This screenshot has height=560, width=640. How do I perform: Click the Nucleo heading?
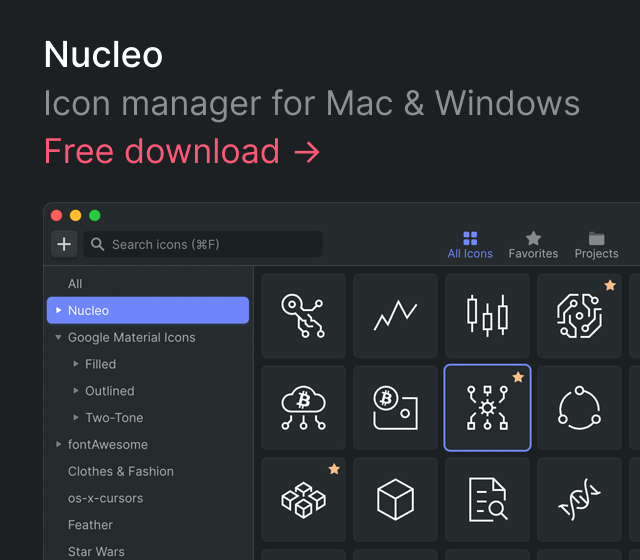(x=103, y=55)
